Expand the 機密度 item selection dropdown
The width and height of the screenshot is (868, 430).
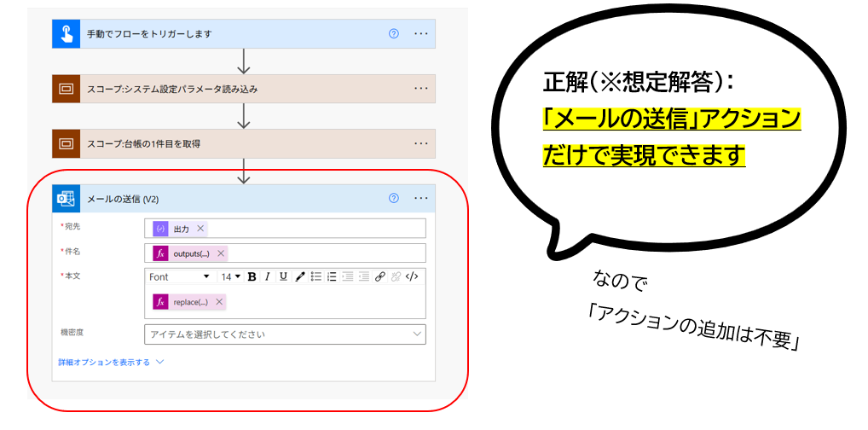tap(285, 334)
